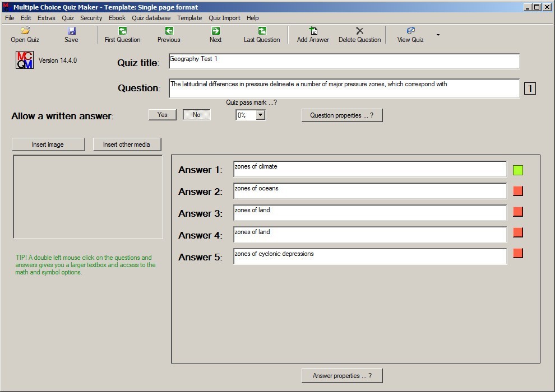
Task: Open the Quiz database menu
Action: click(151, 18)
